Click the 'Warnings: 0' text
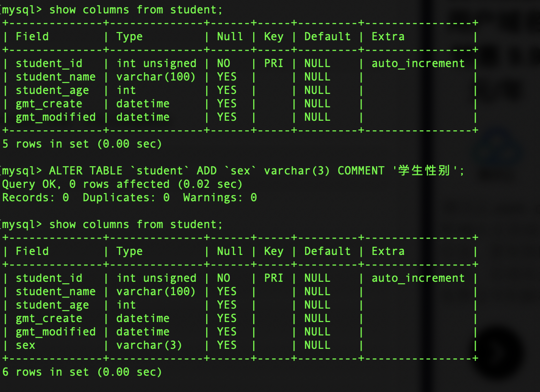Image resolution: width=540 pixels, height=392 pixels. [220, 197]
